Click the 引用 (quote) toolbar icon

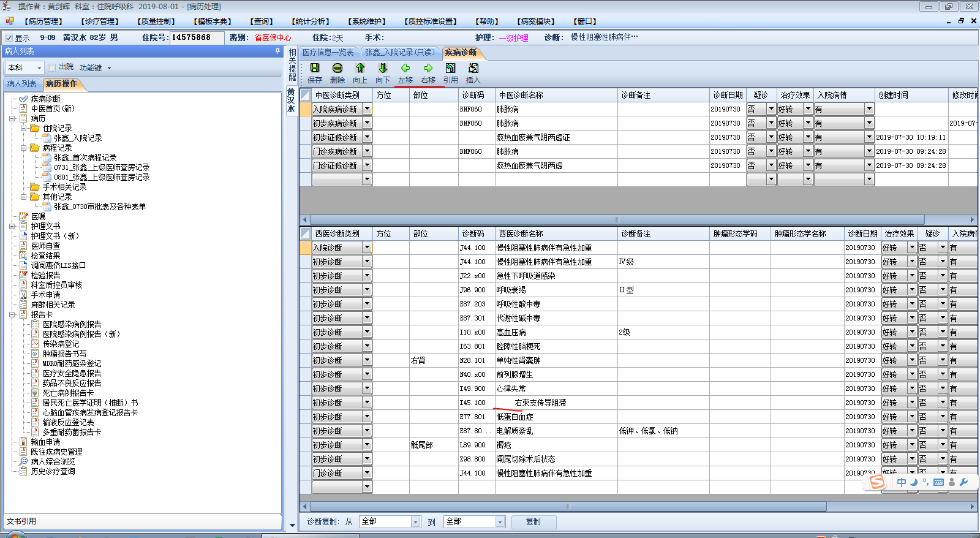(451, 68)
